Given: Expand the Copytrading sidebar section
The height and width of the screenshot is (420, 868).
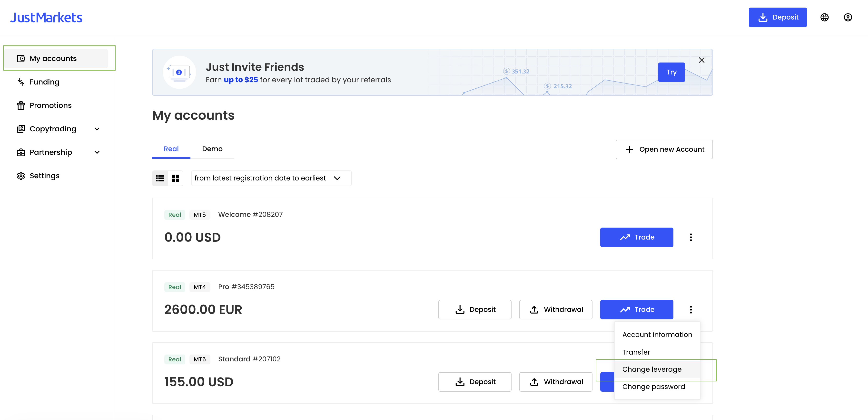Looking at the screenshot, I should point(97,129).
